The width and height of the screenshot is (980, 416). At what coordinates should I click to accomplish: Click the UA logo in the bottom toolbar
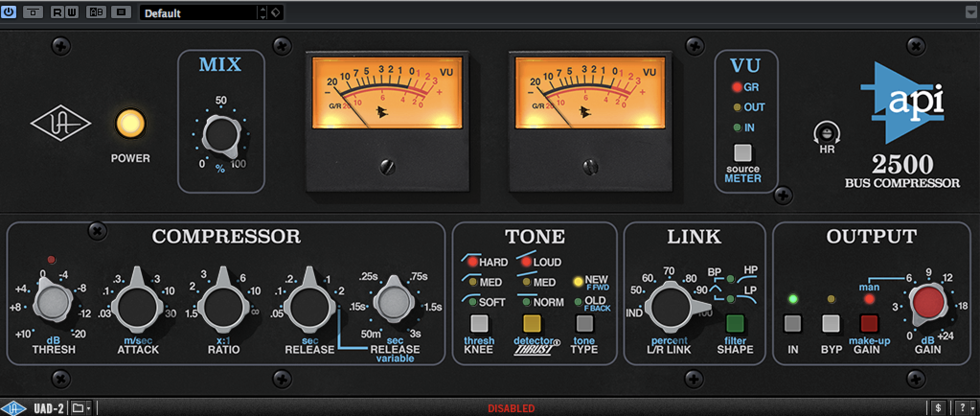point(13,408)
